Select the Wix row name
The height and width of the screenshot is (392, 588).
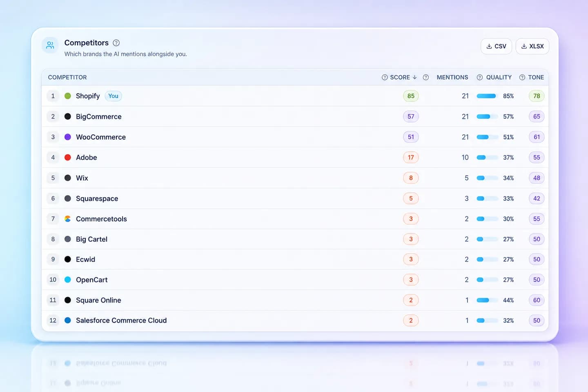(x=82, y=178)
